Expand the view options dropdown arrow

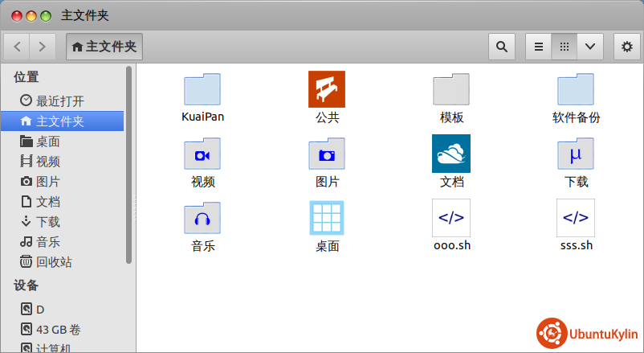point(589,47)
